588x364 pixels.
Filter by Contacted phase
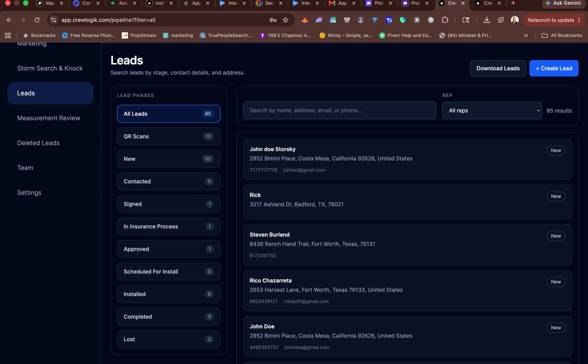[x=169, y=181]
